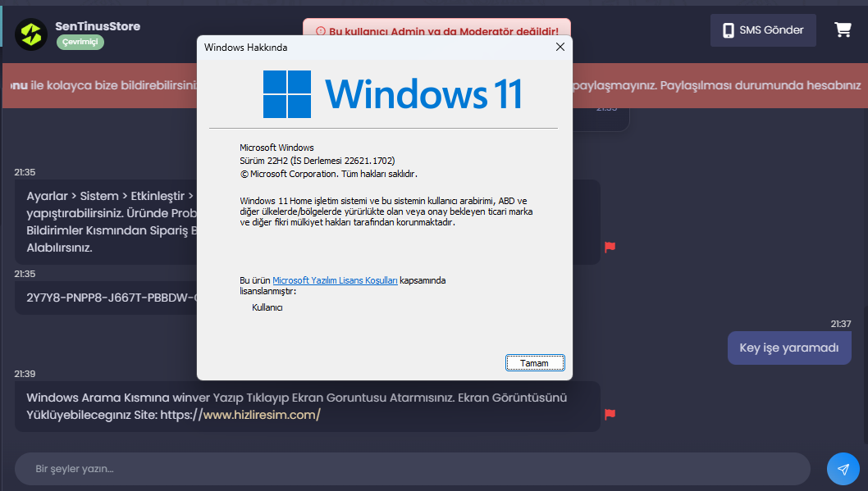Click the Windows 11 logo in dialog

tap(392, 94)
